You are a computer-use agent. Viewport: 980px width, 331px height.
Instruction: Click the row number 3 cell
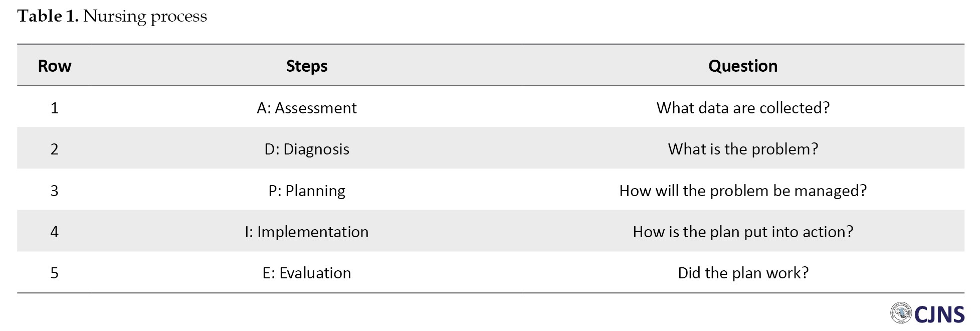(x=55, y=191)
